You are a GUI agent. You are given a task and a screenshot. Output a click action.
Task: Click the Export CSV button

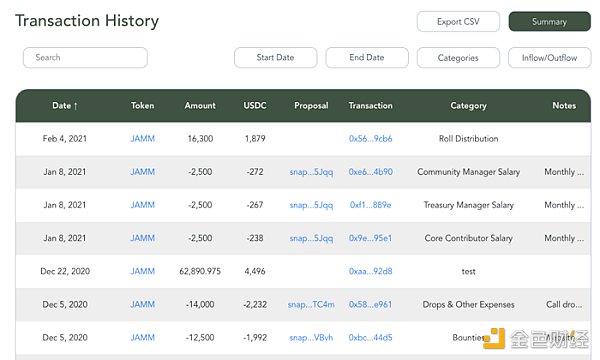click(458, 22)
